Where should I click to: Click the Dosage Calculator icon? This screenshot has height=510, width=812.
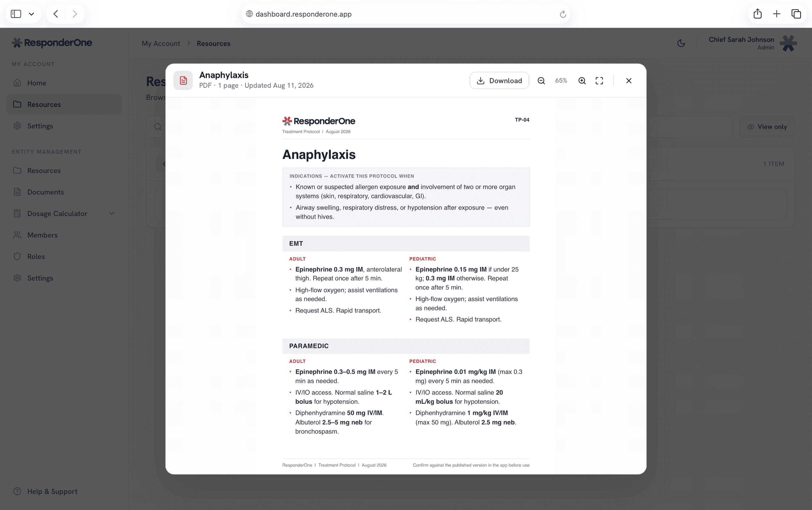point(17,213)
